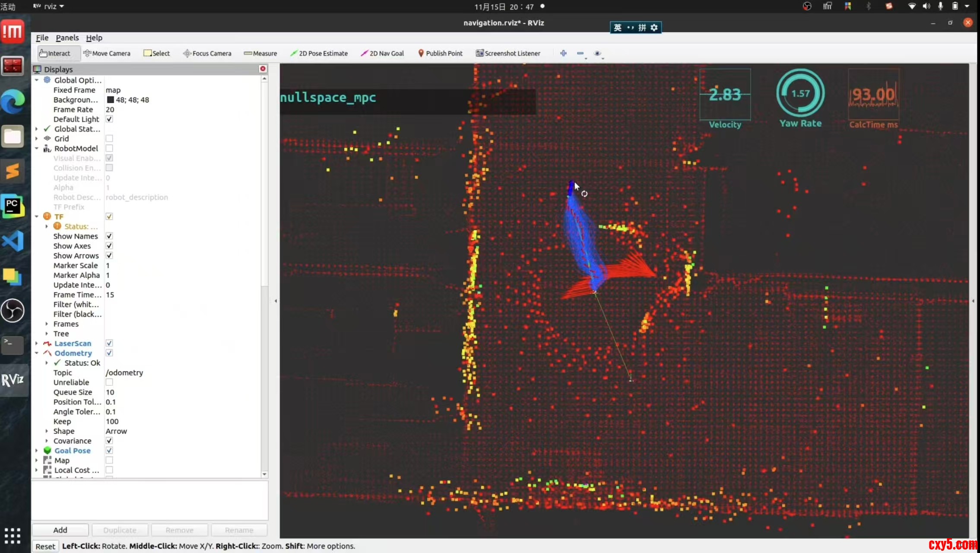Click the Background color swatch
980x553 pixels.
(x=111, y=100)
